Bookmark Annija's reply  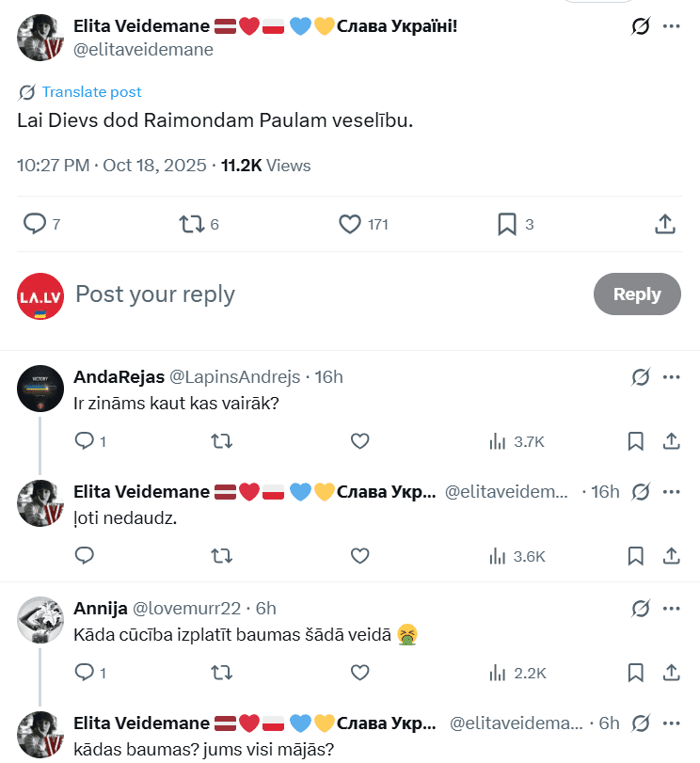pyautogui.click(x=635, y=672)
